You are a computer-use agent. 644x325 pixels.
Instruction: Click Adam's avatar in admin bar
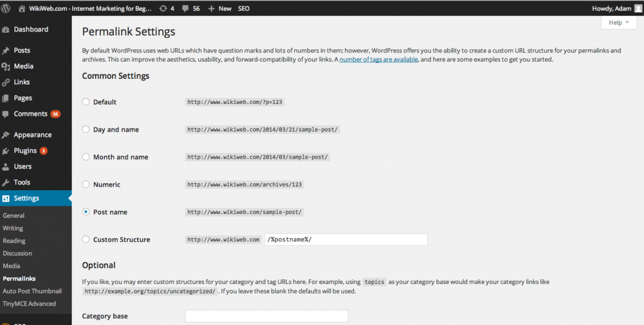[637, 8]
